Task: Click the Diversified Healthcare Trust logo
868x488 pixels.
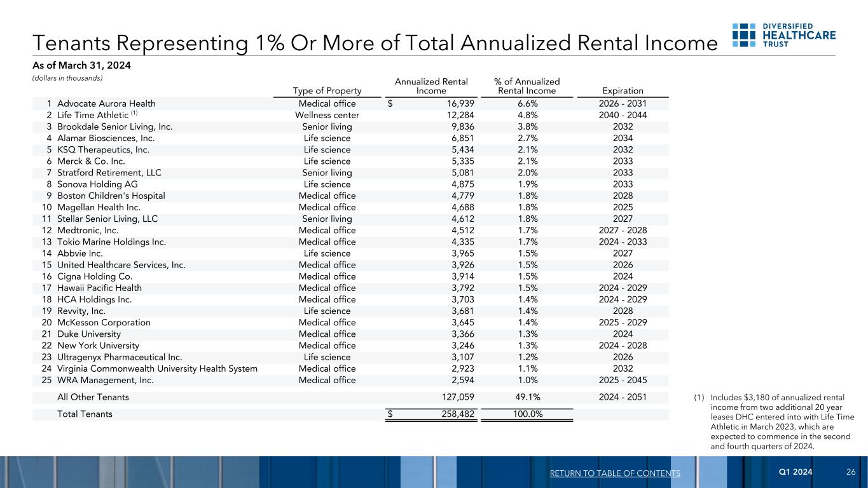Action: coord(784,35)
